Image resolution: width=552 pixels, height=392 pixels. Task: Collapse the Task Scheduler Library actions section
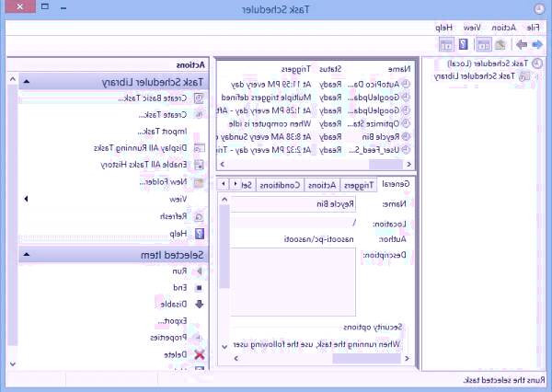tap(25, 81)
